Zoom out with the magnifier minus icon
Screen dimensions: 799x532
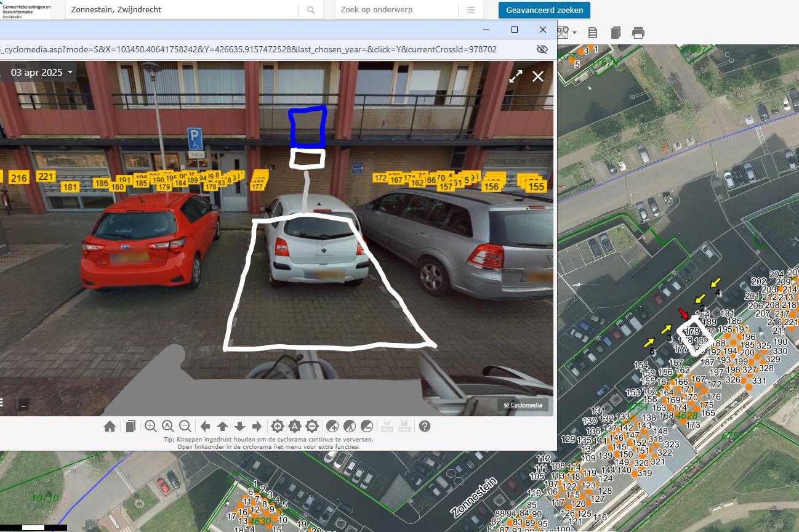point(185,426)
